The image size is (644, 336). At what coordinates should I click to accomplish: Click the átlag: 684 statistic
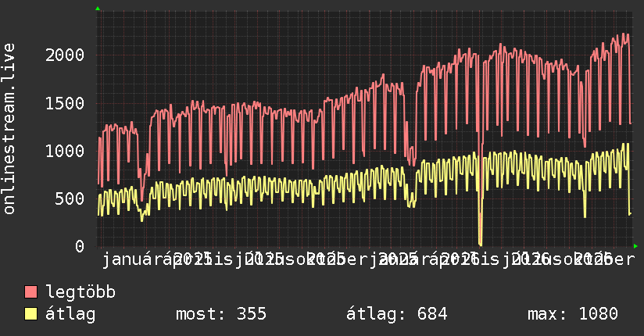[x=397, y=314]
